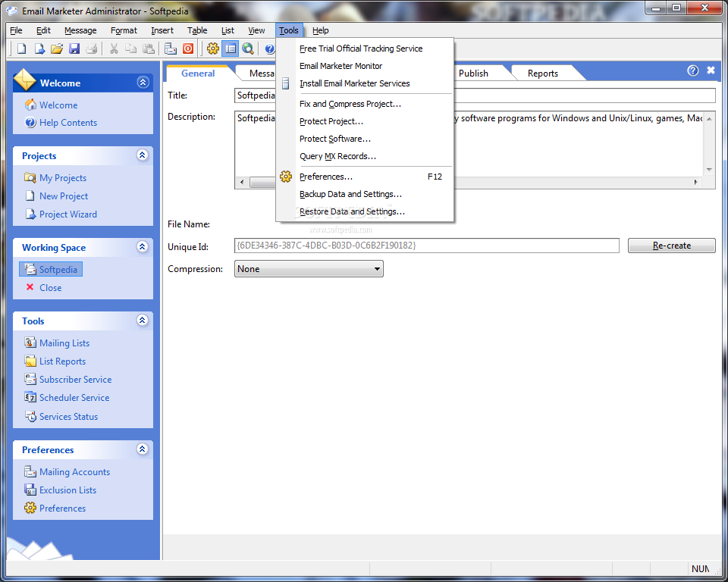Click the Open folder toolbar icon
Image resolution: width=728 pixels, height=582 pixels.
[57, 48]
